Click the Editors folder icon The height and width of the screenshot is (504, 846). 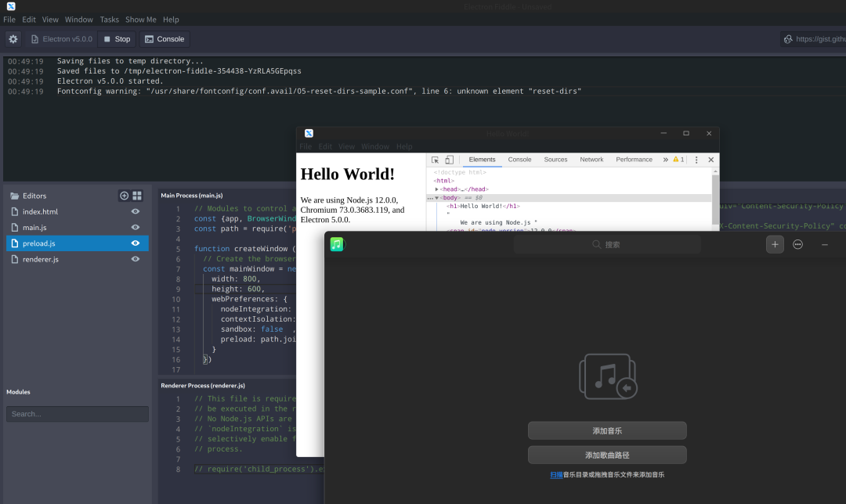coord(15,196)
